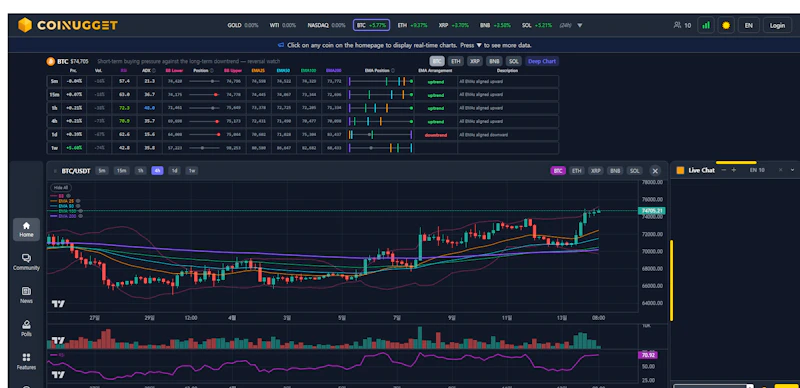The image size is (800, 388).
Task: Close the BTC/USDT chart panel
Action: pos(655,171)
